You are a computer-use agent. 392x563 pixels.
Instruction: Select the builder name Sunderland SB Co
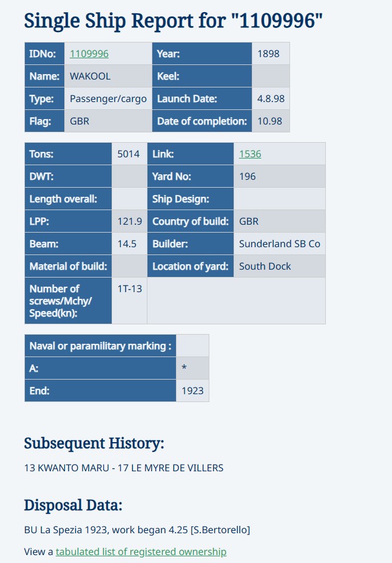[279, 244]
